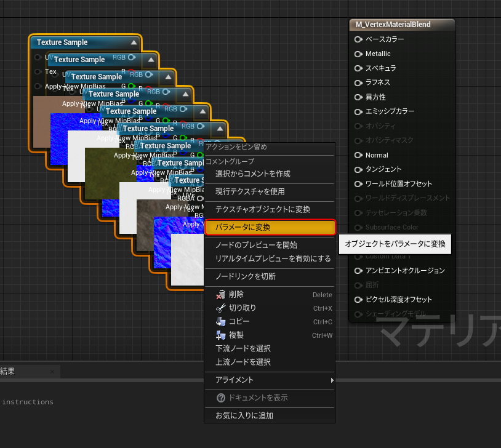Collapse the outermost Texture Sample node via its arrow
Viewport: 501px width, 448px height.
pyautogui.click(x=134, y=42)
